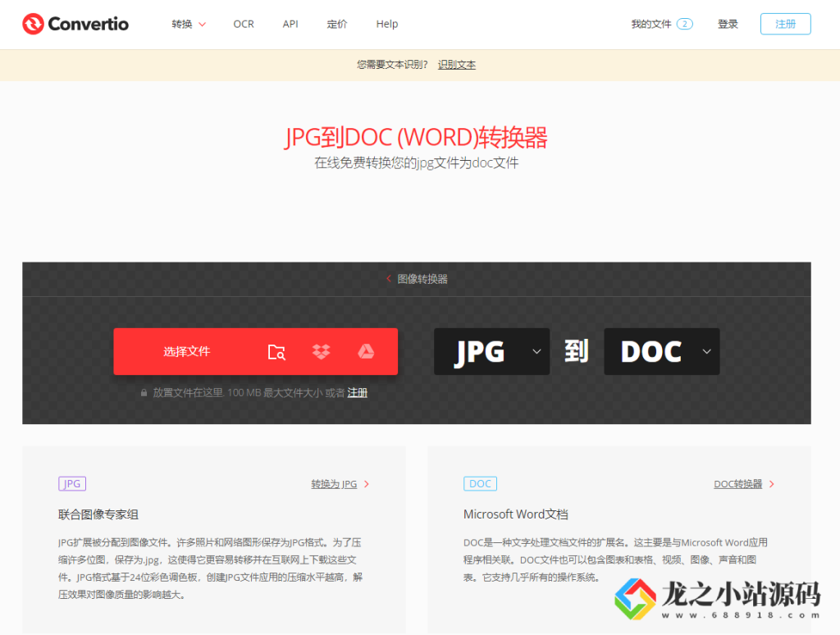Viewport: 840px width, 635px height.
Task: Open the 转换 dropdown menu
Action: tap(189, 24)
